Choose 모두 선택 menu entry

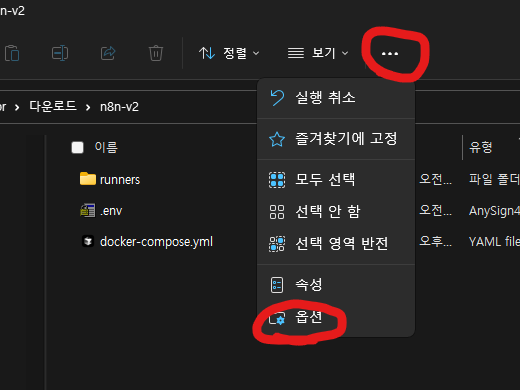click(336, 180)
